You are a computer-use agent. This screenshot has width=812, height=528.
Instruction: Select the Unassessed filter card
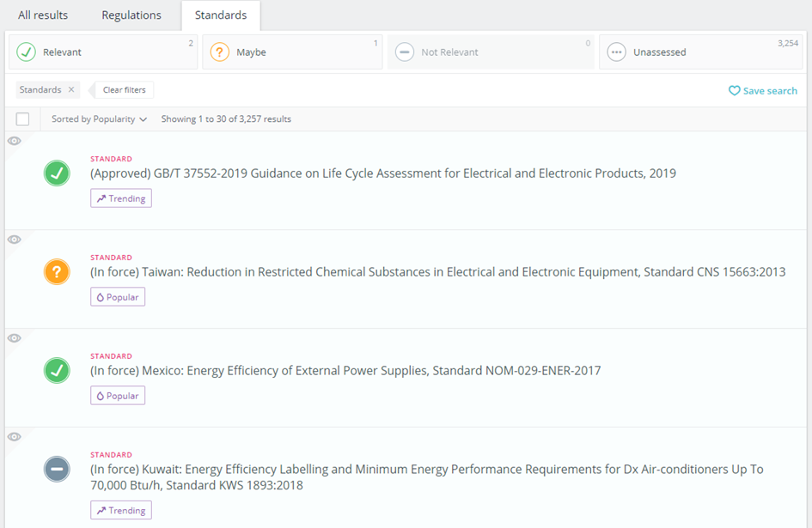[x=700, y=52]
